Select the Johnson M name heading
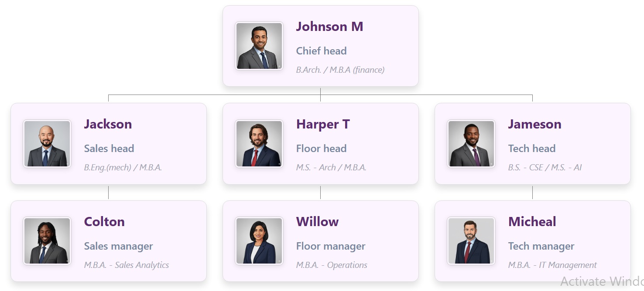The height and width of the screenshot is (291, 644). [329, 27]
